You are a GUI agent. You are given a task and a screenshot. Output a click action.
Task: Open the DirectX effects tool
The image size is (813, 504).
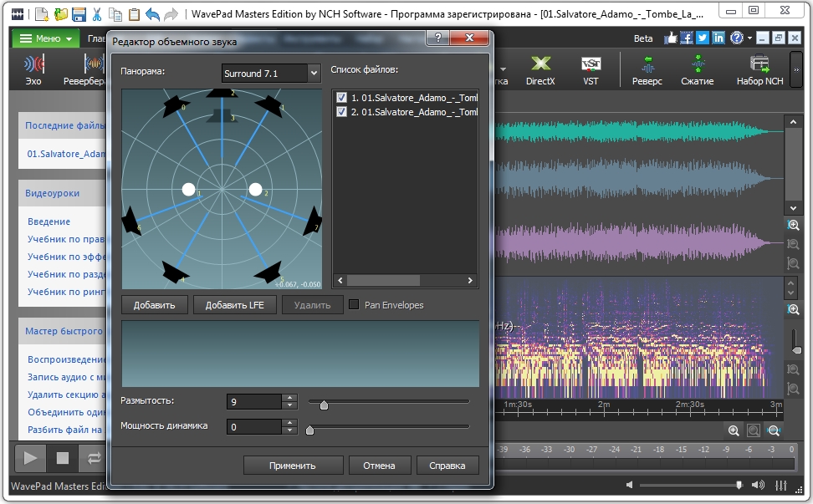pyautogui.click(x=540, y=70)
